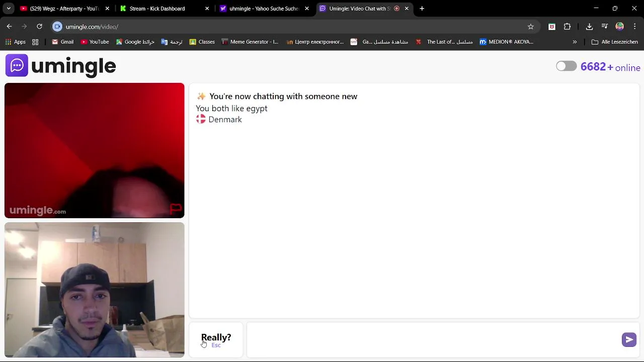644x362 pixels.
Task: Open the tab groups grid icon in bookmarks bar
Action: point(35,42)
